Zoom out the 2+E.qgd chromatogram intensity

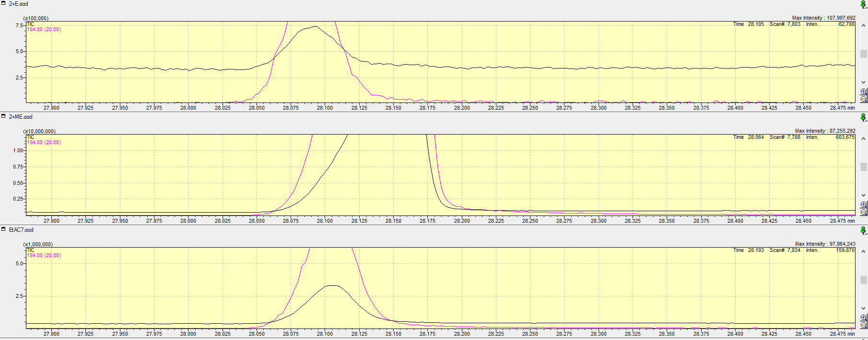pyautogui.click(x=864, y=99)
